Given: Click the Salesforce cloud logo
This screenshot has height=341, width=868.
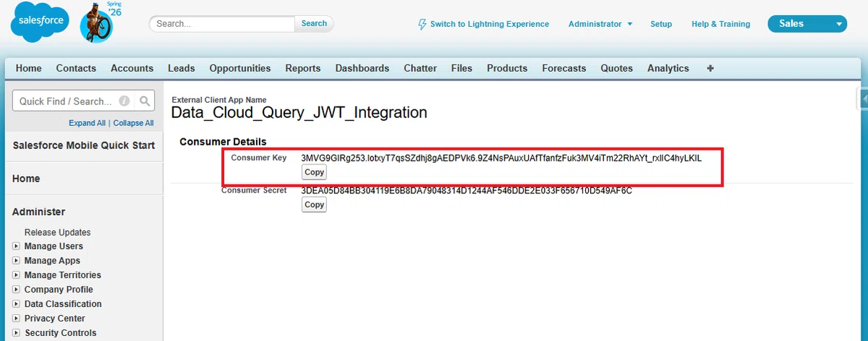Looking at the screenshot, I should pos(40,22).
